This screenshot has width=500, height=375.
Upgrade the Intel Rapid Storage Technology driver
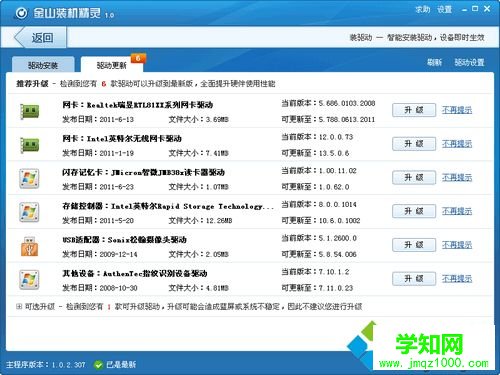tap(414, 211)
